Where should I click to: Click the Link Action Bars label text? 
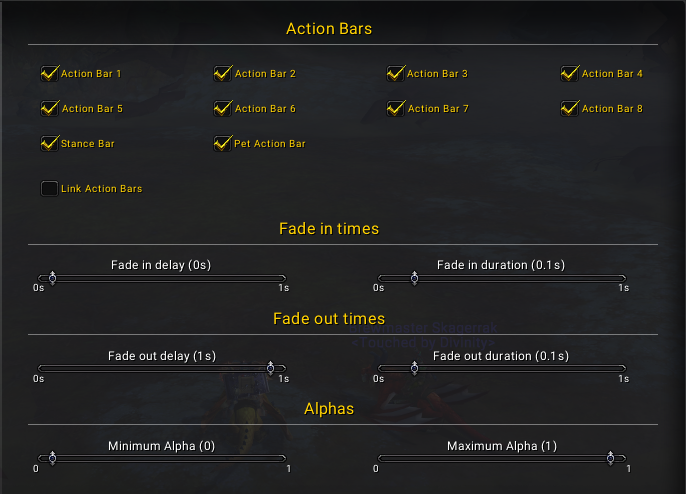click(102, 189)
